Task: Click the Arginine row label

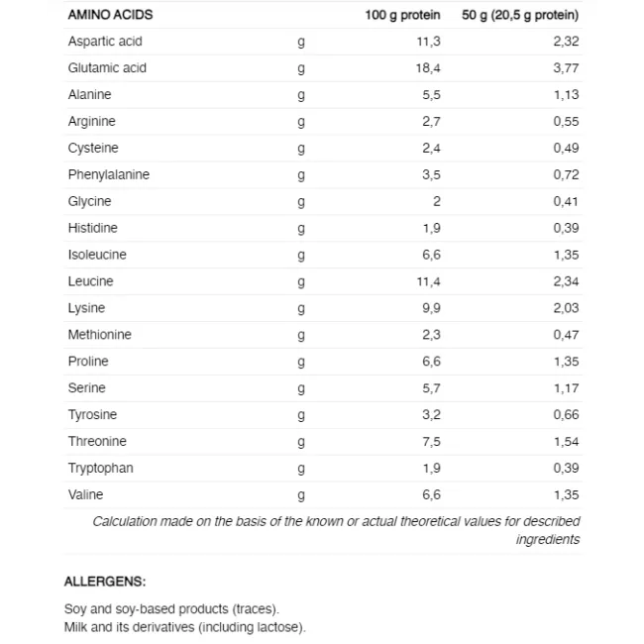Action: pyautogui.click(x=91, y=122)
